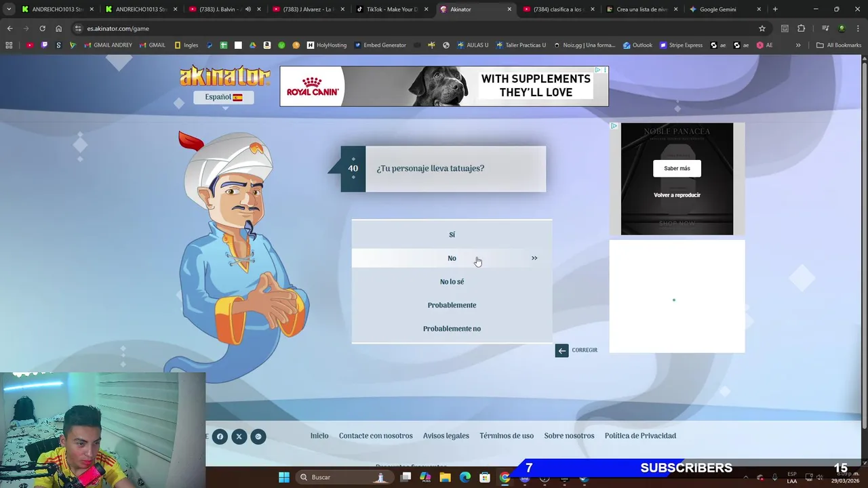
Task: Open the "Avisos legales" link
Action: (x=446, y=436)
